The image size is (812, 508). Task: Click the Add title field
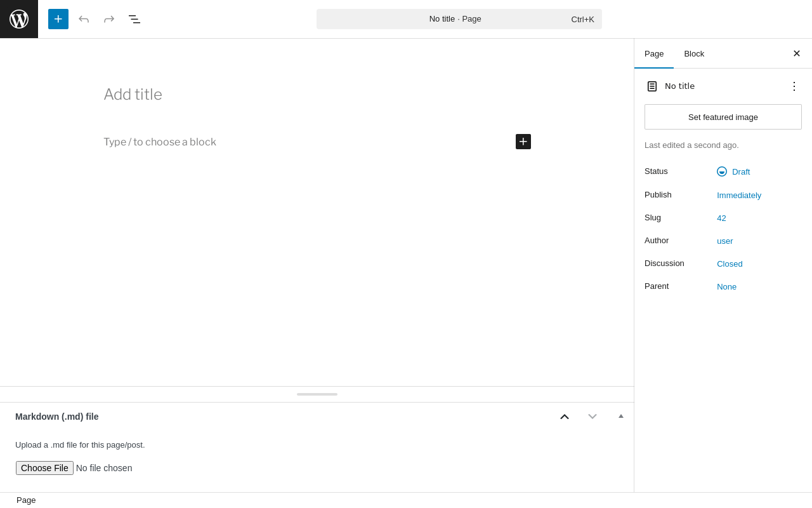click(x=317, y=95)
